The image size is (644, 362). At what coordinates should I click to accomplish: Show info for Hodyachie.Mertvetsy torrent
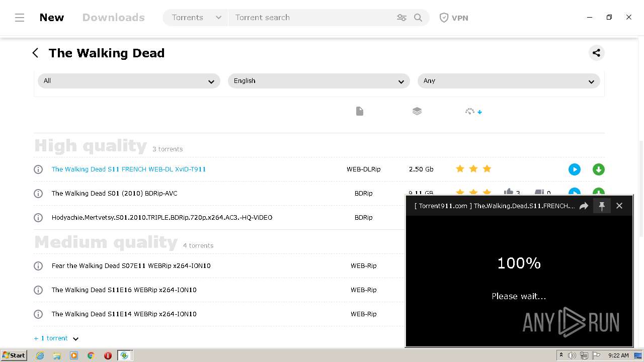(x=38, y=218)
